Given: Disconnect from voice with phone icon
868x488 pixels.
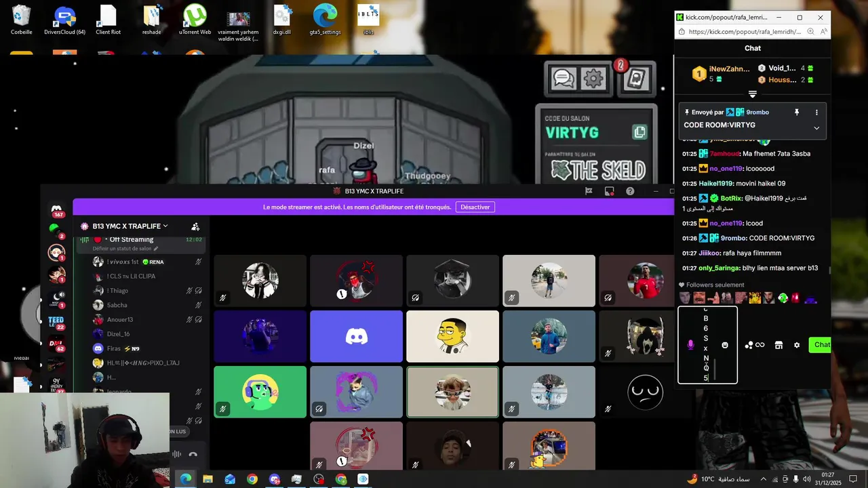Looking at the screenshot, I should coord(193,455).
